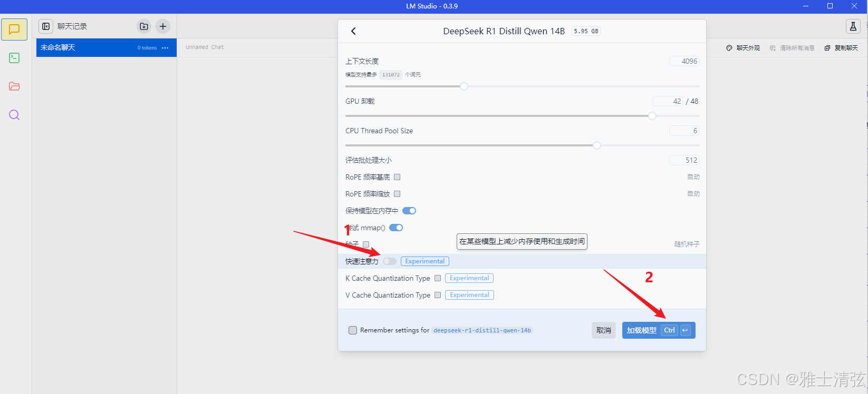The image size is (868, 394).
Task: Open options for 未命名聊天
Action: click(165, 48)
